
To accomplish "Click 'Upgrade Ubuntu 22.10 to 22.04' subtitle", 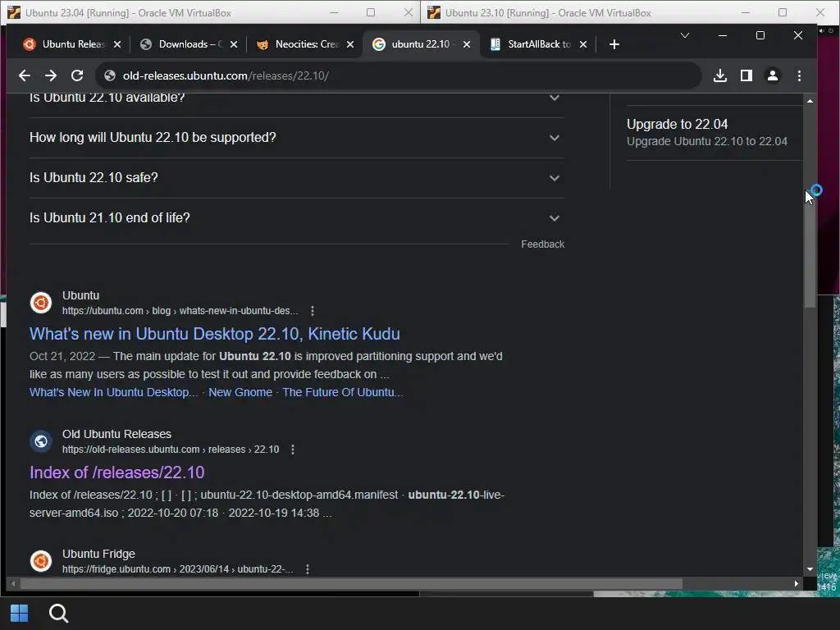I will [706, 141].
